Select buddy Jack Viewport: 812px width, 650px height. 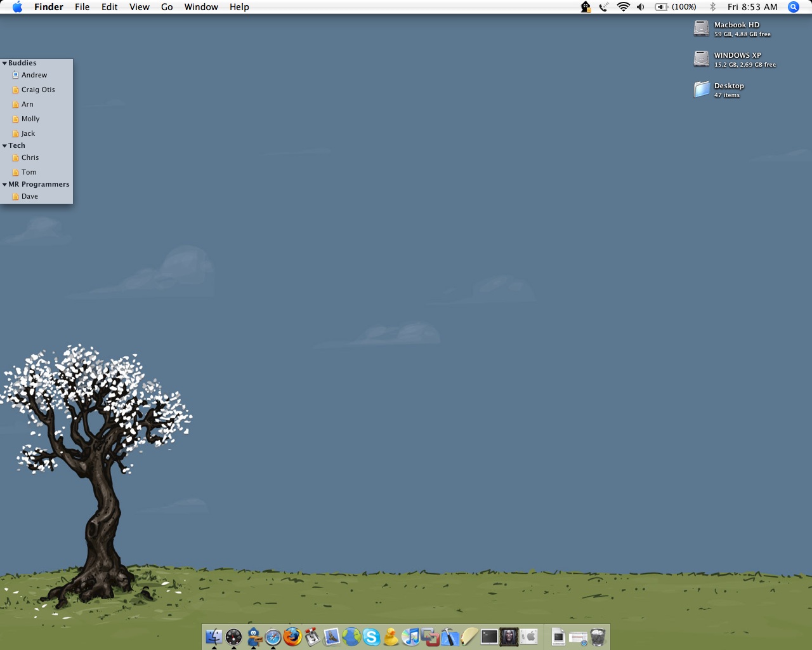click(36, 133)
